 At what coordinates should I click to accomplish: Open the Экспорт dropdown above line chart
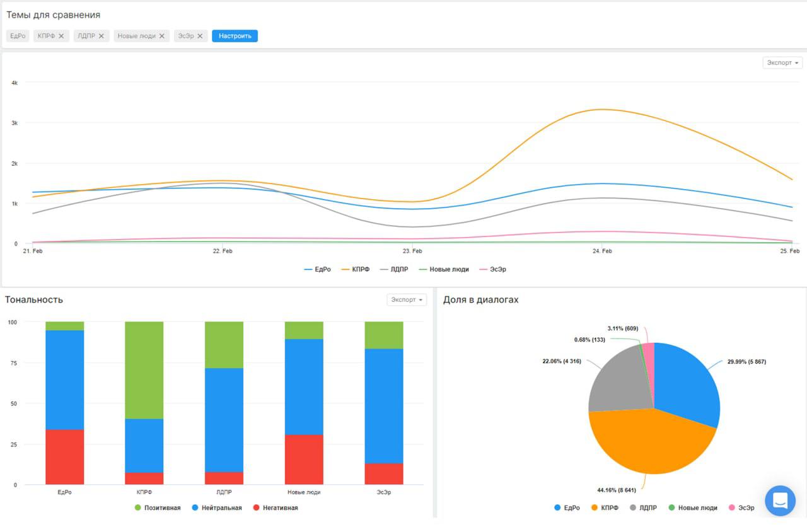782,62
